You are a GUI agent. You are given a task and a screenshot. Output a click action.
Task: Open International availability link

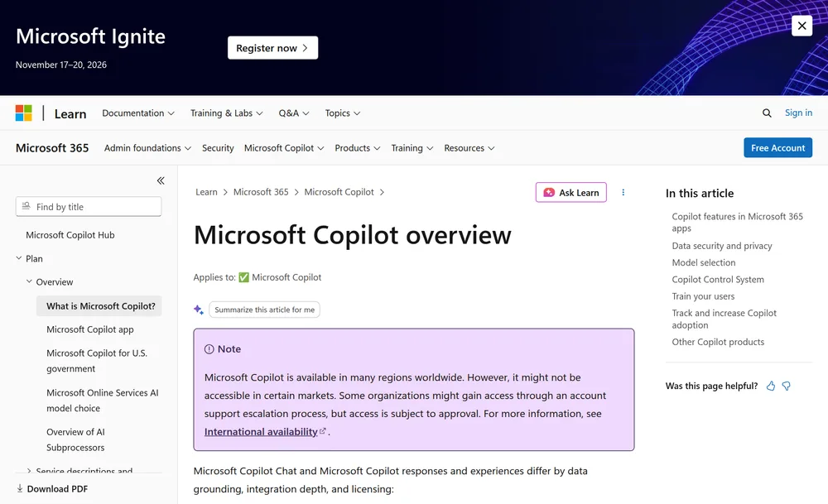click(261, 432)
